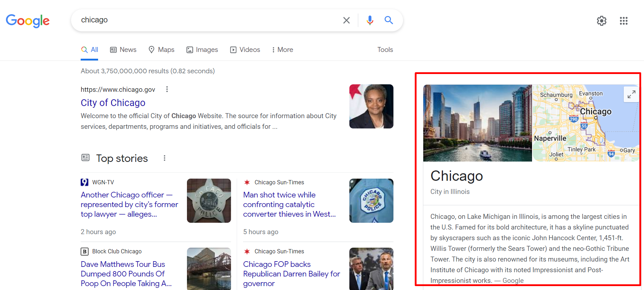Submit search with the magnifier icon
644x290 pixels.
pyautogui.click(x=389, y=20)
